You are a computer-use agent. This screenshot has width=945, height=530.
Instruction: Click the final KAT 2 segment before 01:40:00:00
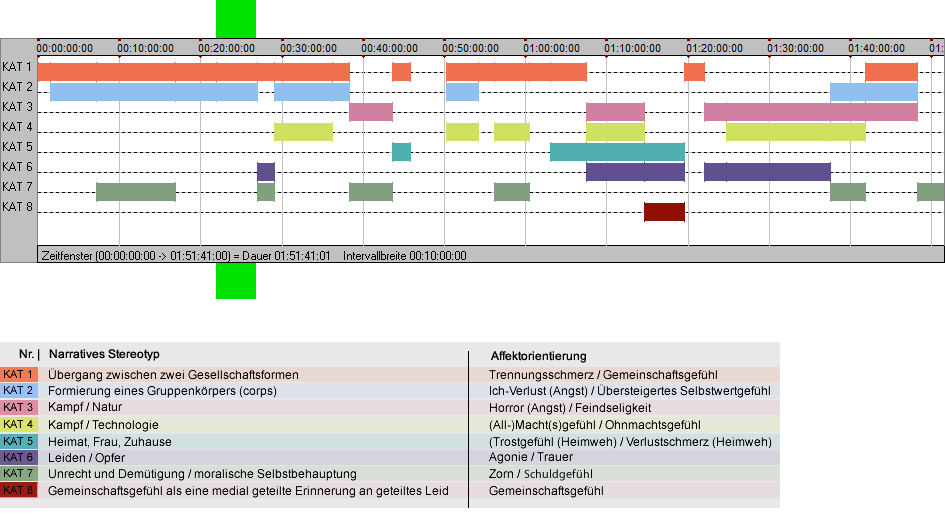point(874,92)
